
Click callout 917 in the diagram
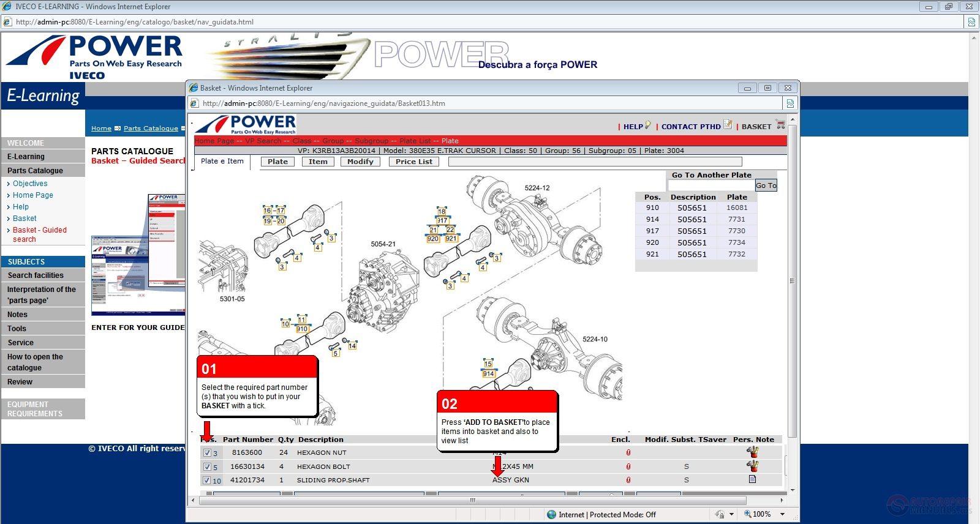[442, 220]
